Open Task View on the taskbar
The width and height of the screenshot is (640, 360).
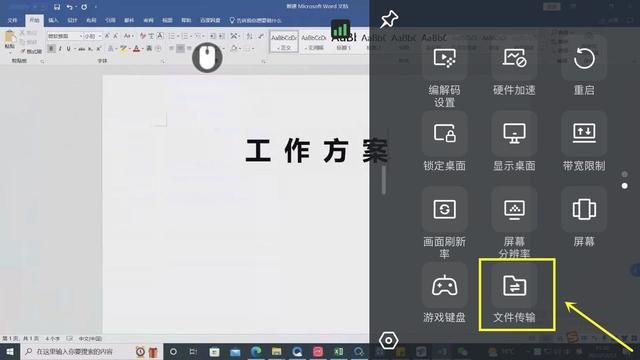[193, 351]
